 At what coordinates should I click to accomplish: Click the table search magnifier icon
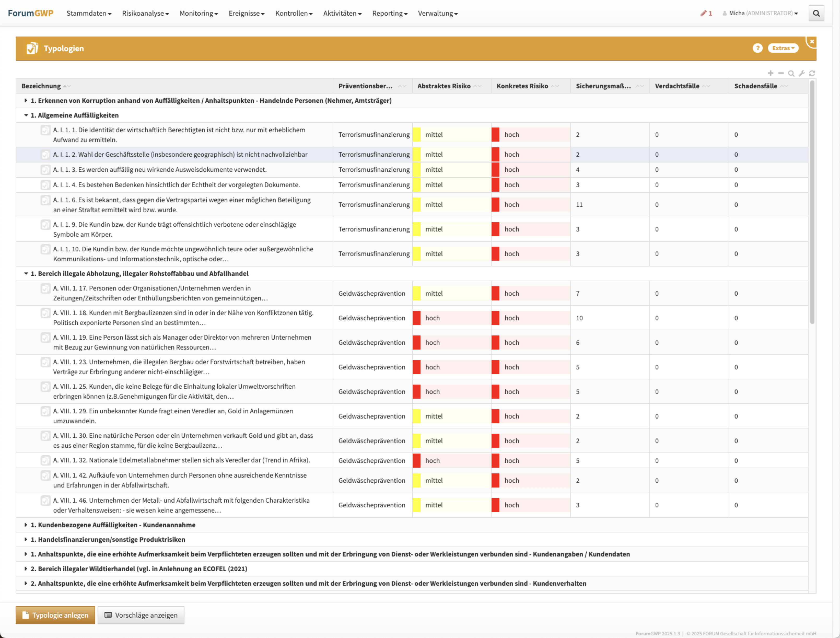(x=791, y=73)
